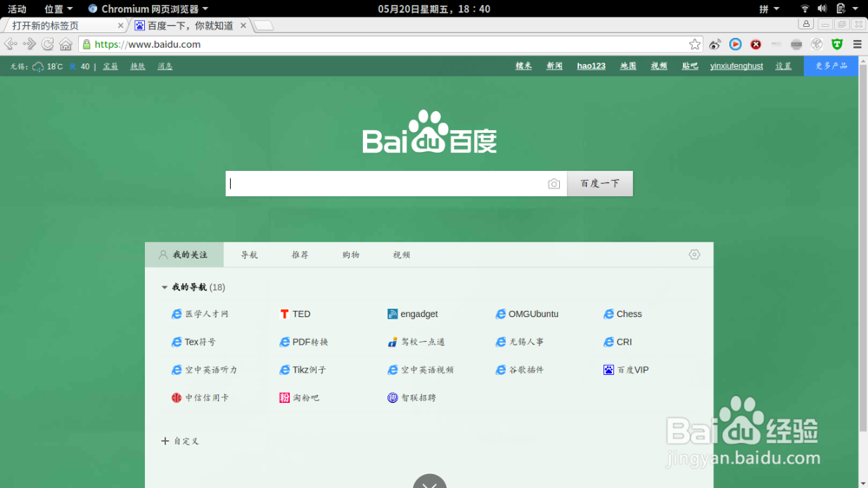Open the navigation settings gear icon

[x=694, y=254]
